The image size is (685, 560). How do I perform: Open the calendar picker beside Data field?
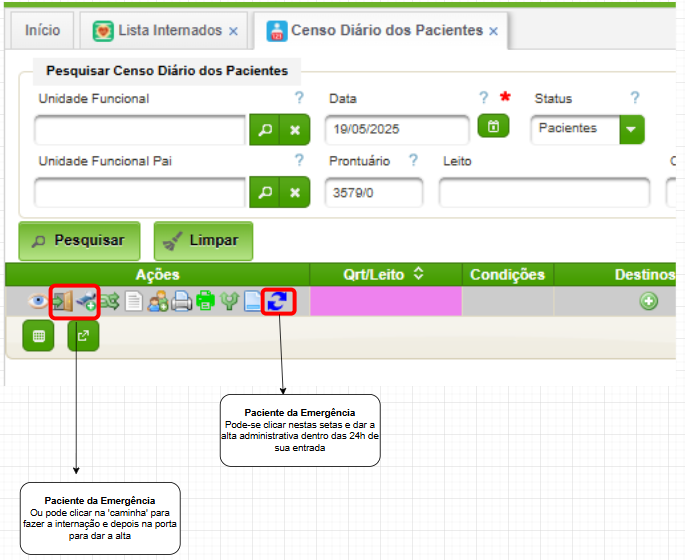click(x=493, y=127)
